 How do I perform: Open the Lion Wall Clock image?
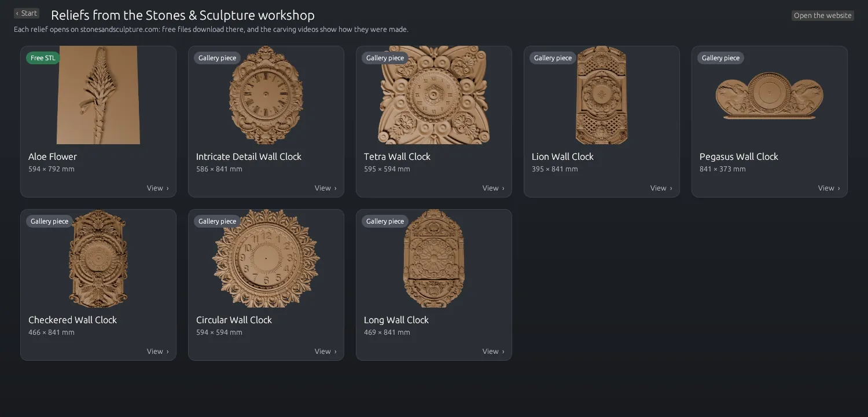tap(602, 95)
